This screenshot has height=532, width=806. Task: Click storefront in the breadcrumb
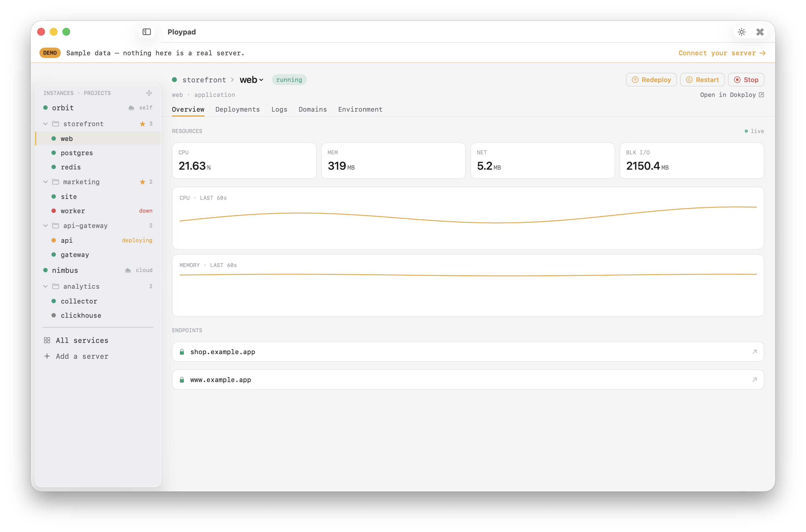click(x=204, y=80)
